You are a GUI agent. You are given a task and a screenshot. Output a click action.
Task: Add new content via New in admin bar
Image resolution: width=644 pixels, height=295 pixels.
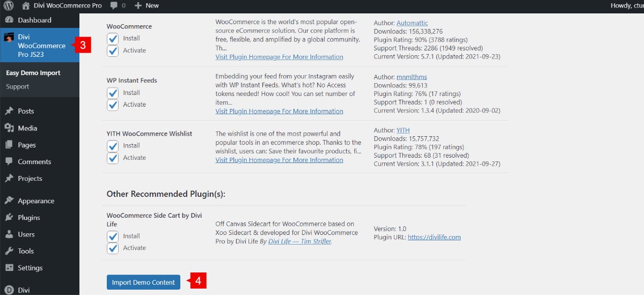[x=147, y=6]
